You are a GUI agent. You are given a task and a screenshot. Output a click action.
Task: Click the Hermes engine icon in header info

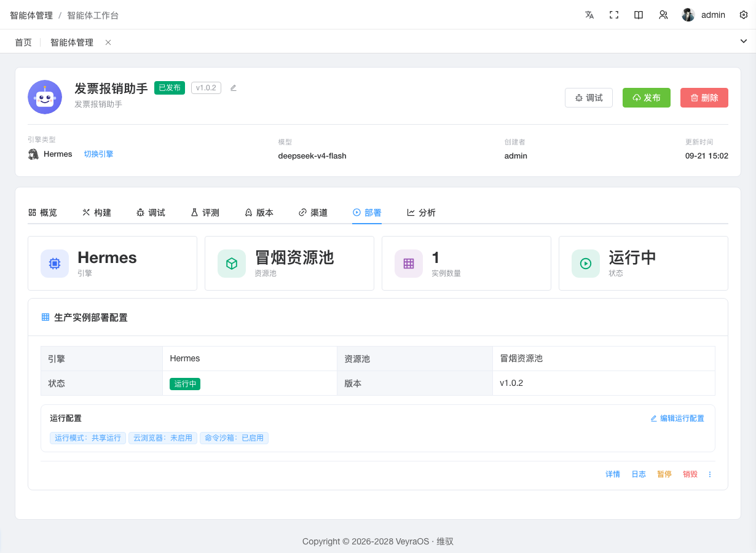tap(33, 154)
